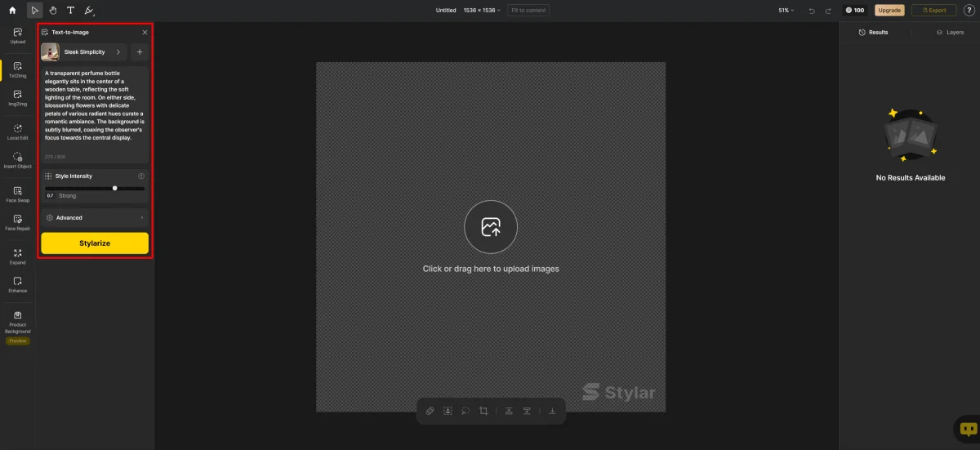The image size is (980, 450).
Task: Click the bring forward layer icon
Action: (509, 411)
